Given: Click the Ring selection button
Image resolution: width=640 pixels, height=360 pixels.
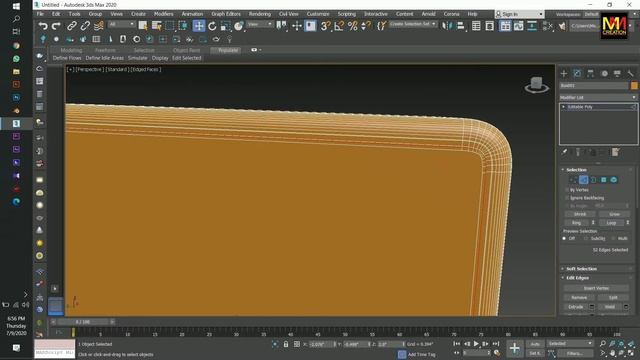Looking at the screenshot, I should pos(576,223).
